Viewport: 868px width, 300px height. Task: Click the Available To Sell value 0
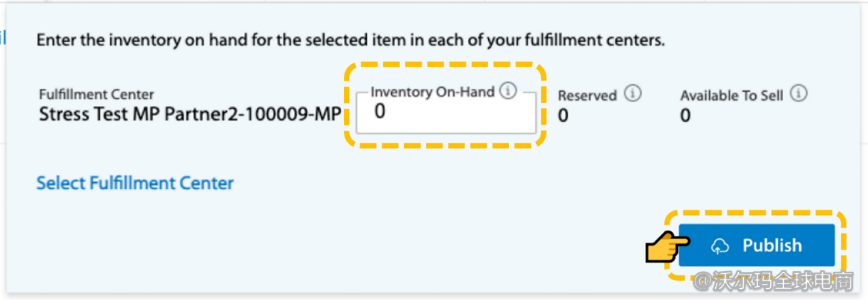pyautogui.click(x=685, y=116)
